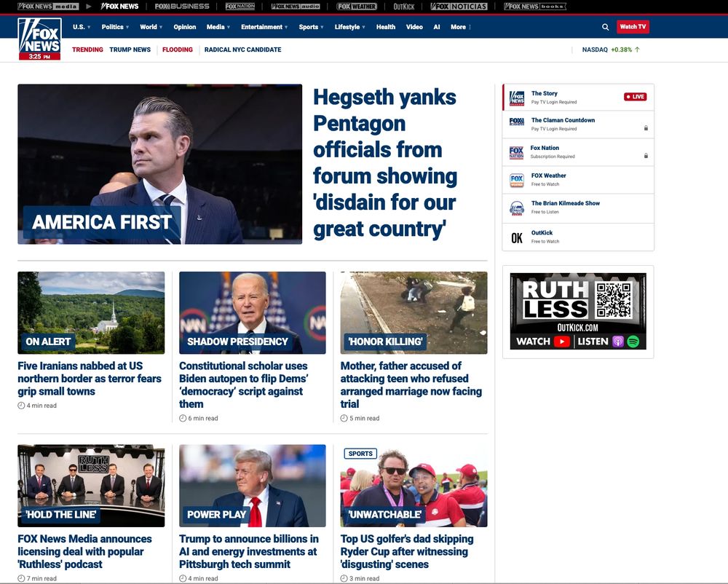Open the Top US golfer's dad headline
This screenshot has height=584, width=728.
[x=407, y=551]
